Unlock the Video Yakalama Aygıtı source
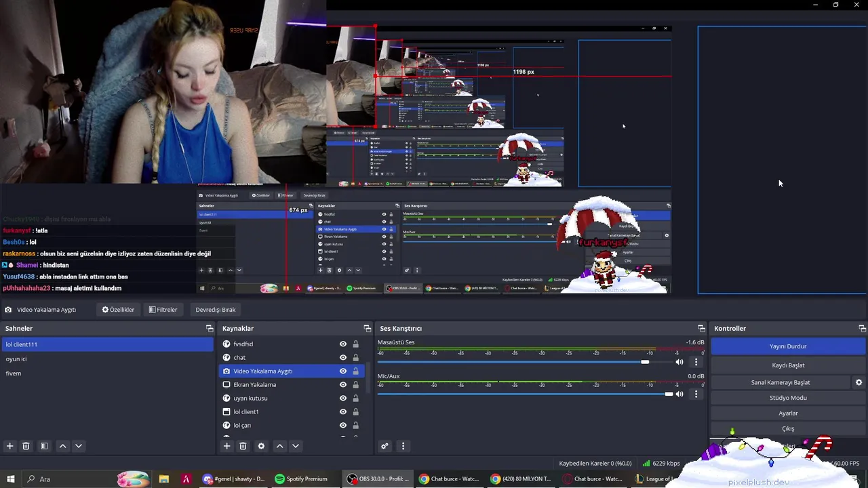Viewport: 868px width, 488px height. (x=355, y=371)
